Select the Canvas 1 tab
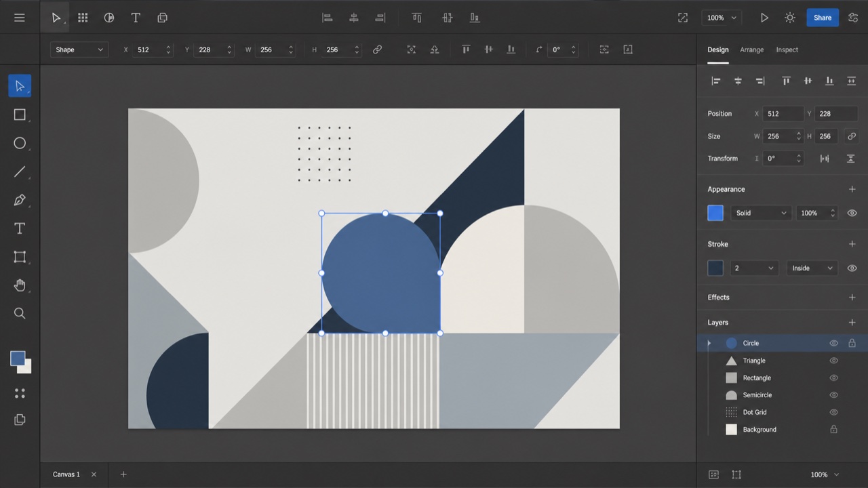 [x=66, y=474]
